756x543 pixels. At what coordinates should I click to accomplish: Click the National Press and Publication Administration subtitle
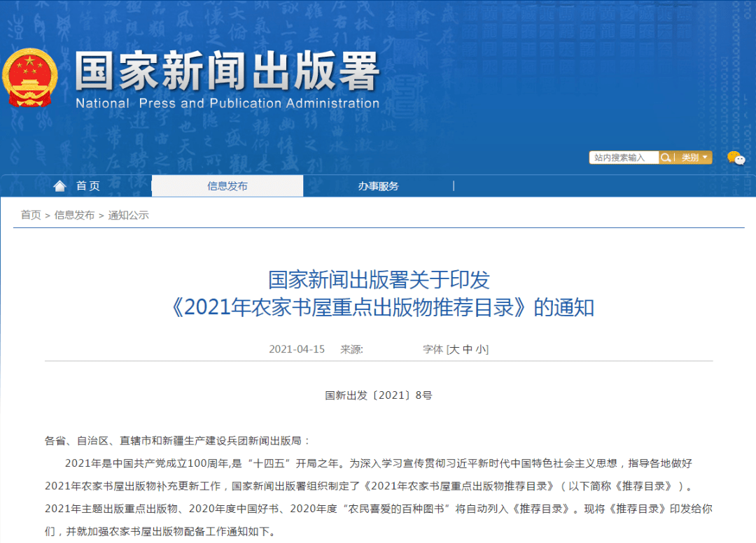227,103
